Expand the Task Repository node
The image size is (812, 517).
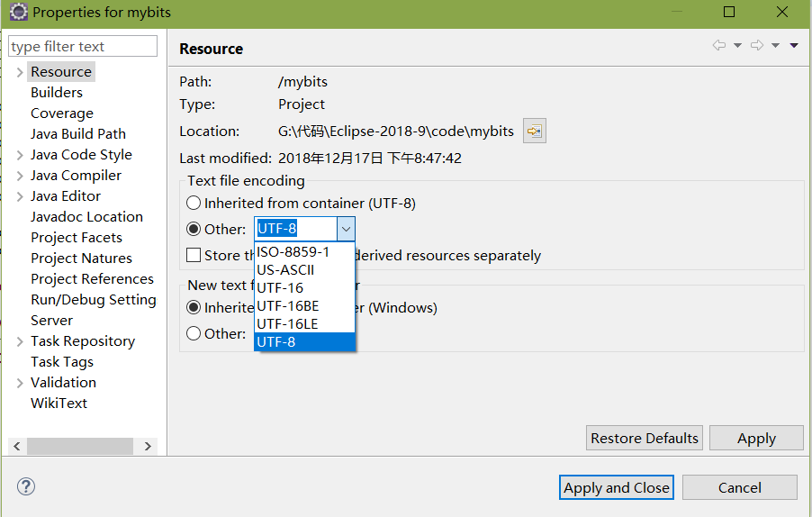20,341
